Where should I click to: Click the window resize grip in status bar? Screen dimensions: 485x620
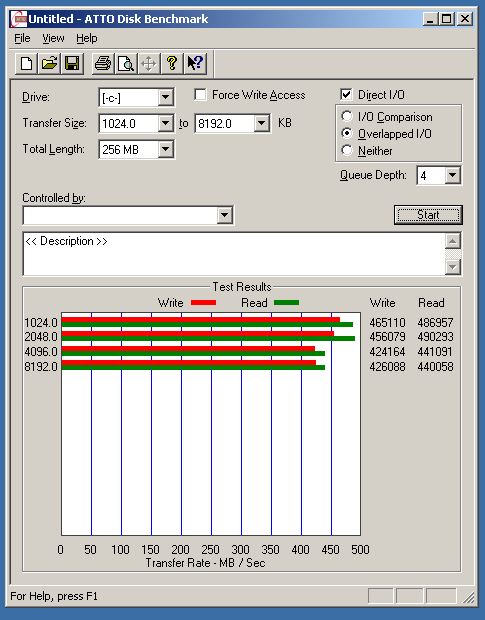468,597
